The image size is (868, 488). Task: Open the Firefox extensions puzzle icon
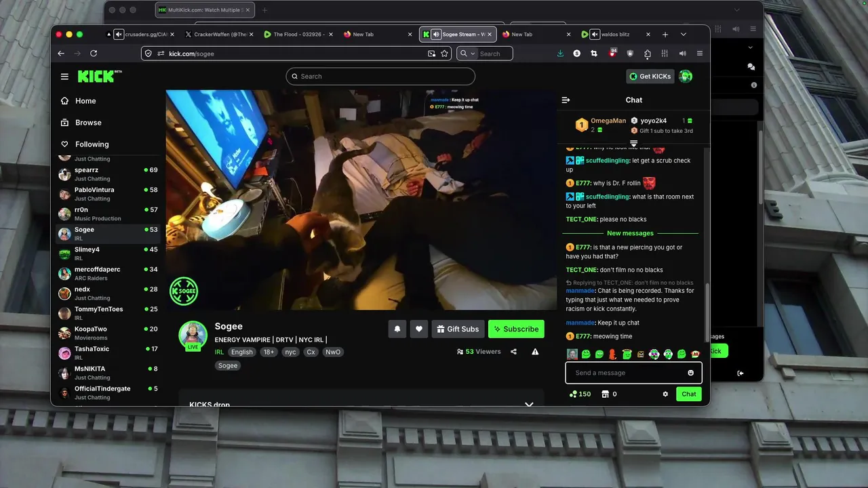[647, 54]
